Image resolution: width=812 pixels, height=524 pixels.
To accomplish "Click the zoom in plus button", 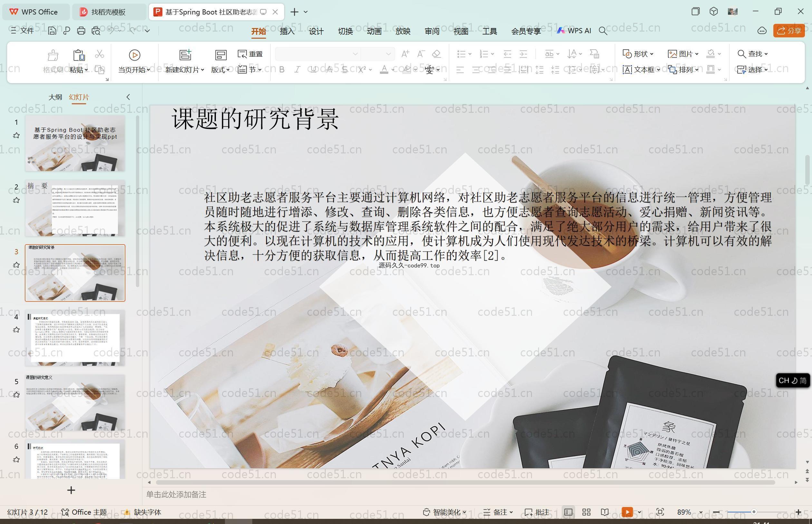I will point(798,512).
